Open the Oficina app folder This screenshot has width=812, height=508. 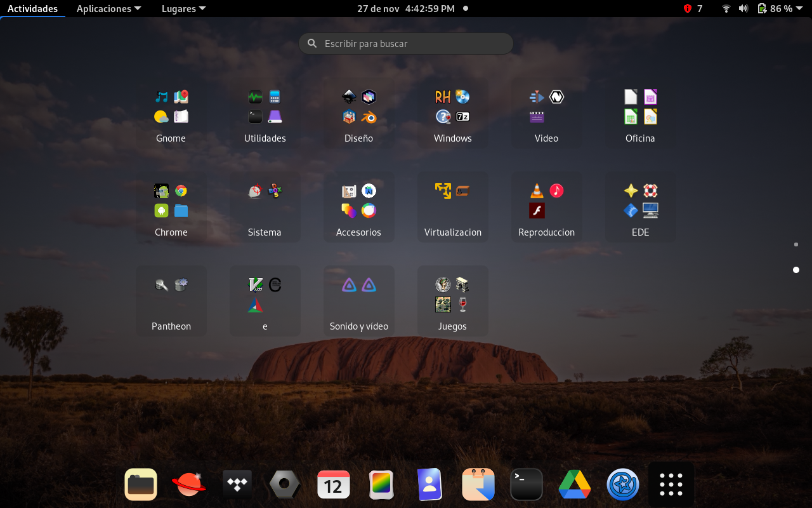point(641,113)
